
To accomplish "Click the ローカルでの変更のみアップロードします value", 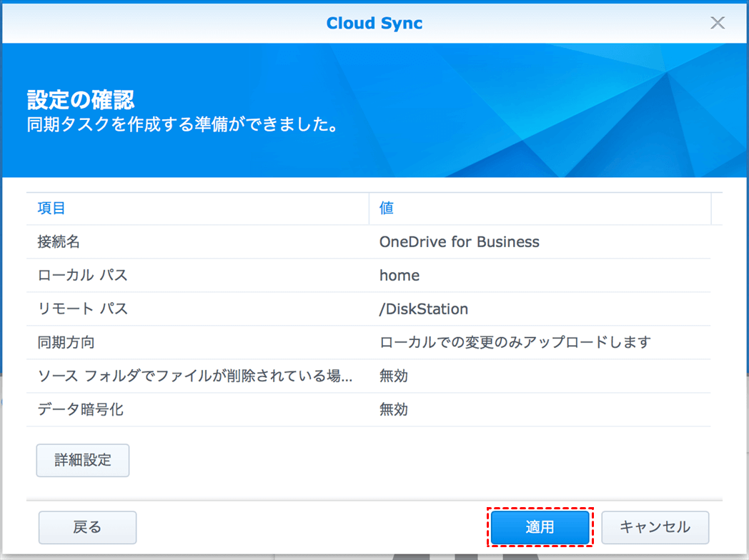I will [515, 343].
